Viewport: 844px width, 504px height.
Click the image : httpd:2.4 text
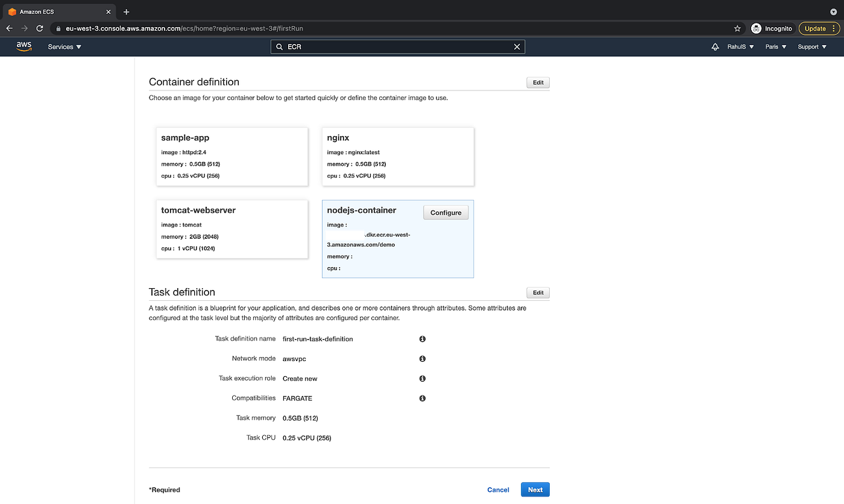(x=184, y=153)
